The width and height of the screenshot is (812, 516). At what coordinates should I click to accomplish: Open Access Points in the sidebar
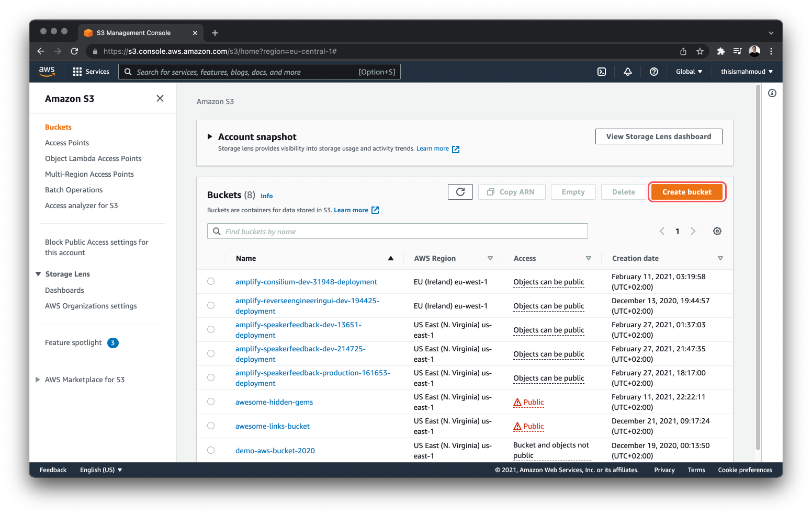(x=67, y=143)
